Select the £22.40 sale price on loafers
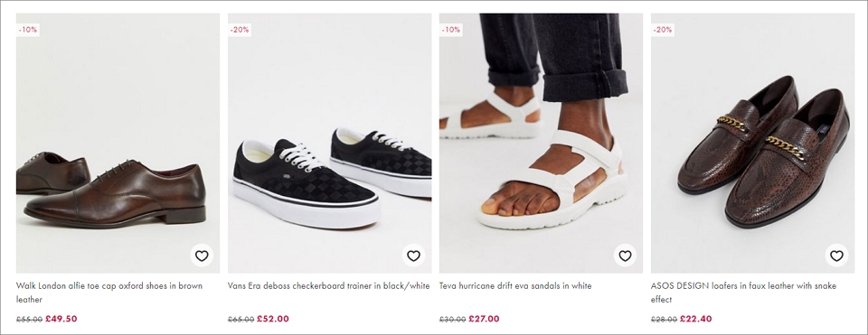The width and height of the screenshot is (868, 335). 696,319
